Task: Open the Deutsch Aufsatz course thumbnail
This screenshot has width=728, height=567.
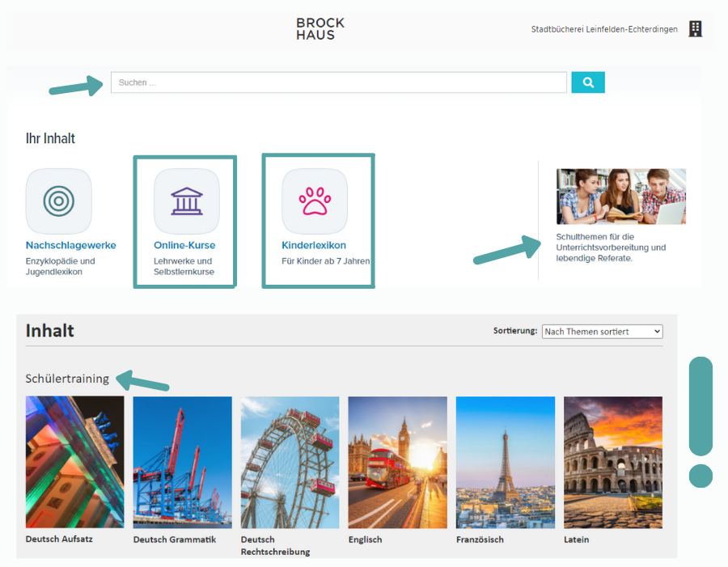Action: 74,462
